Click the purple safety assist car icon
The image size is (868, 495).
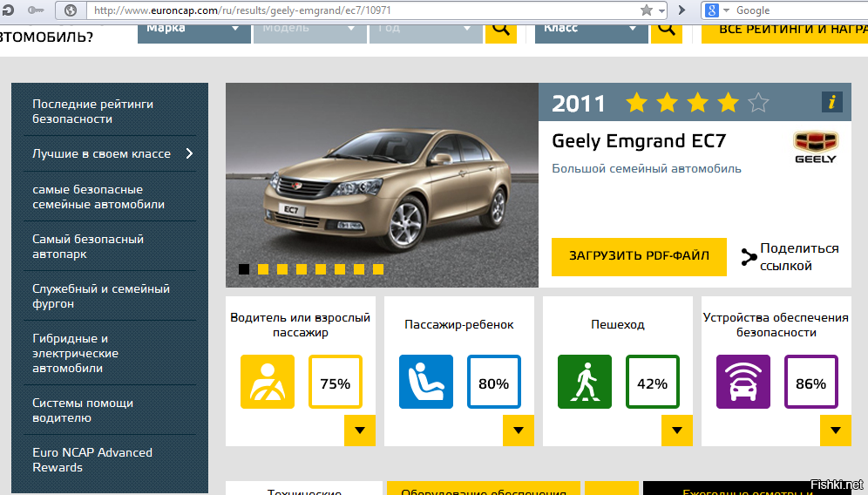point(743,382)
